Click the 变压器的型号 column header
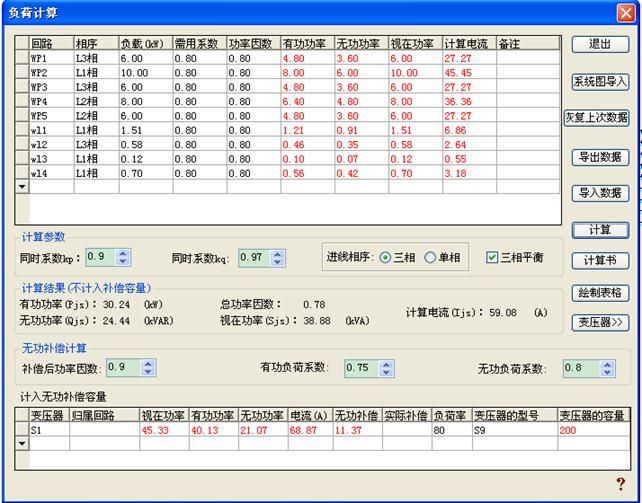The width and height of the screenshot is (642, 503). tap(515, 415)
